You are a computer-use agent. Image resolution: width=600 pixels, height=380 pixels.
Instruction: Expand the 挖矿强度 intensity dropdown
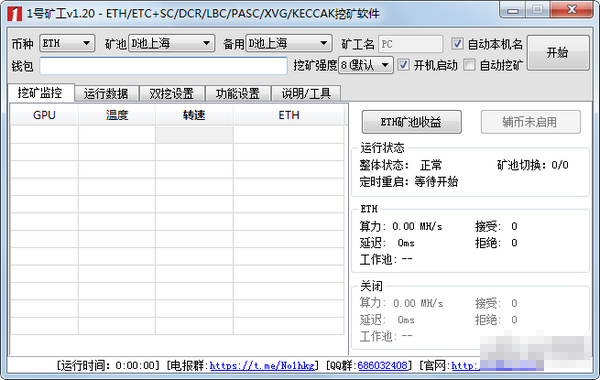366,65
